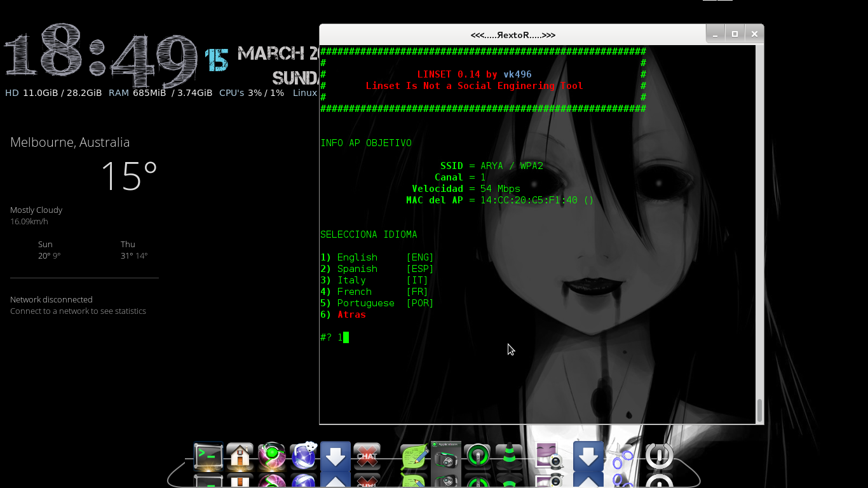The height and width of the screenshot is (488, 868).
Task: Launch the Iceweasel globe browser icon
Action: (x=304, y=456)
